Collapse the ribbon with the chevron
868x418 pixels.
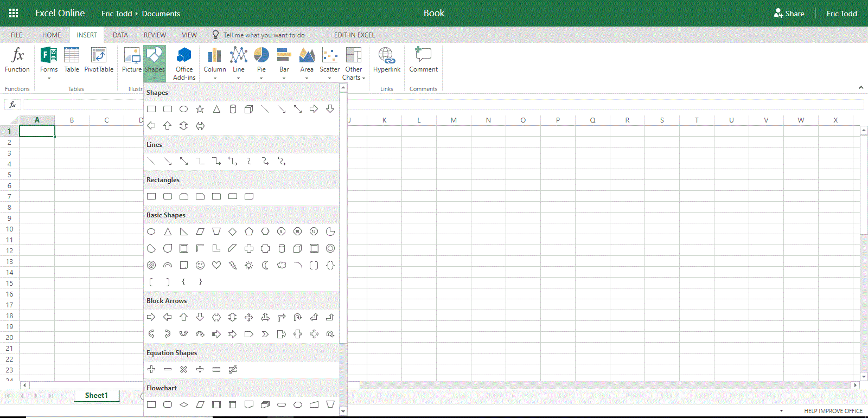coord(861,87)
